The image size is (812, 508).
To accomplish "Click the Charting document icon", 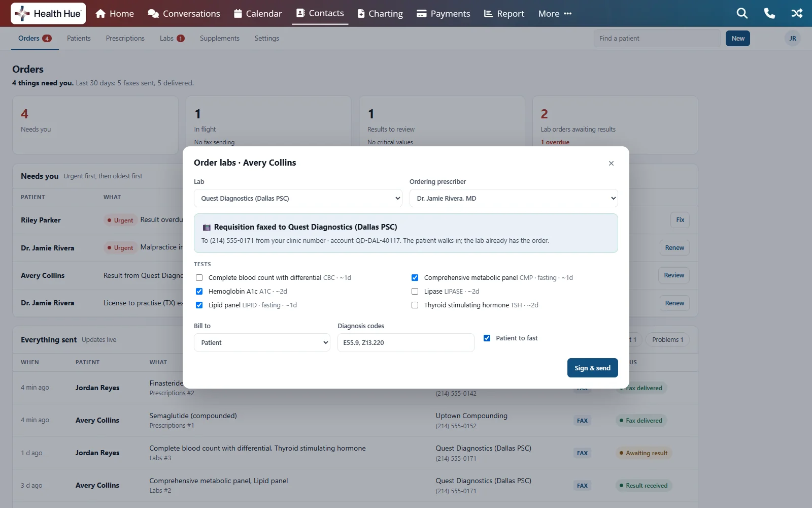I will pyautogui.click(x=361, y=14).
